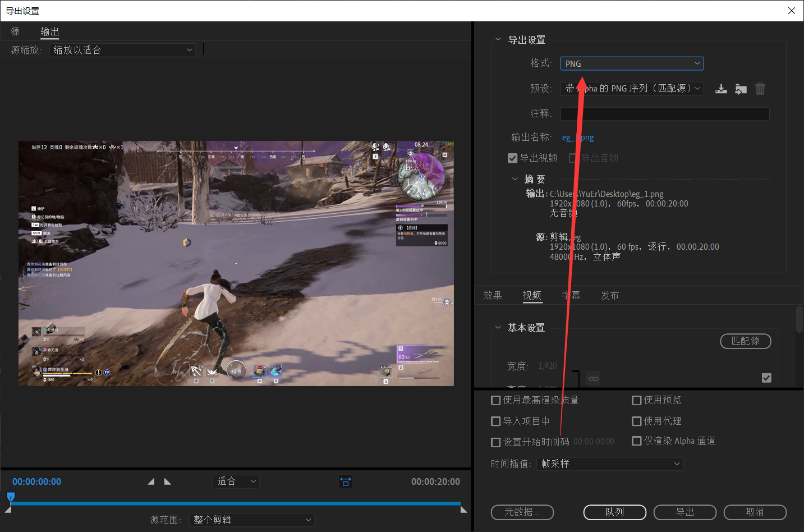Click the timeline playhead marker
This screenshot has width=804, height=532.
11,497
